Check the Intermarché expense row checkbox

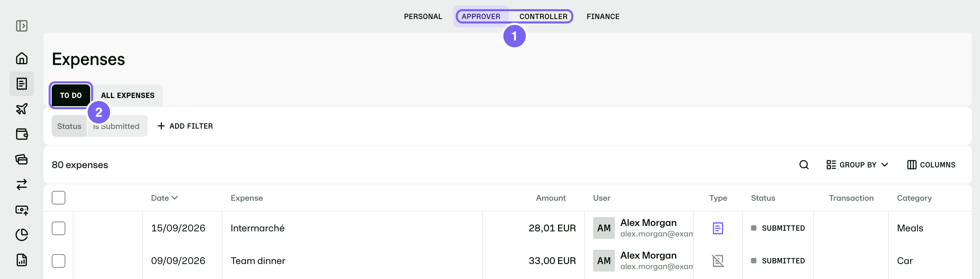pos(59,228)
